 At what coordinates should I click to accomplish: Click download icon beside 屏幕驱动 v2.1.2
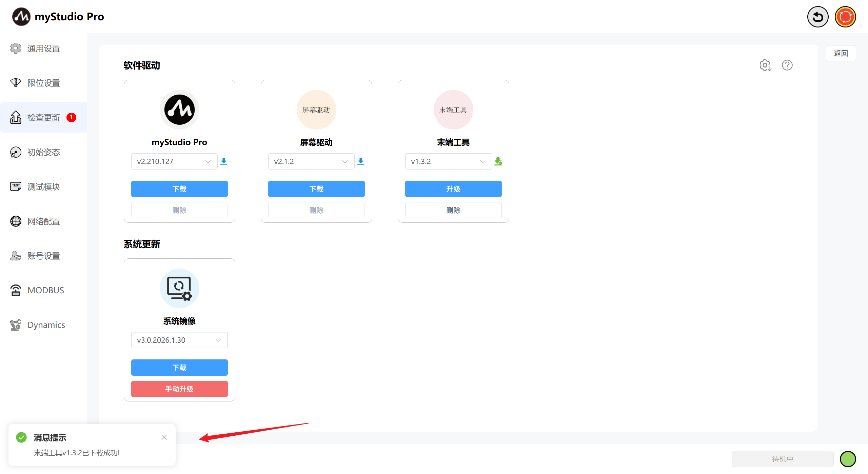pyautogui.click(x=361, y=161)
